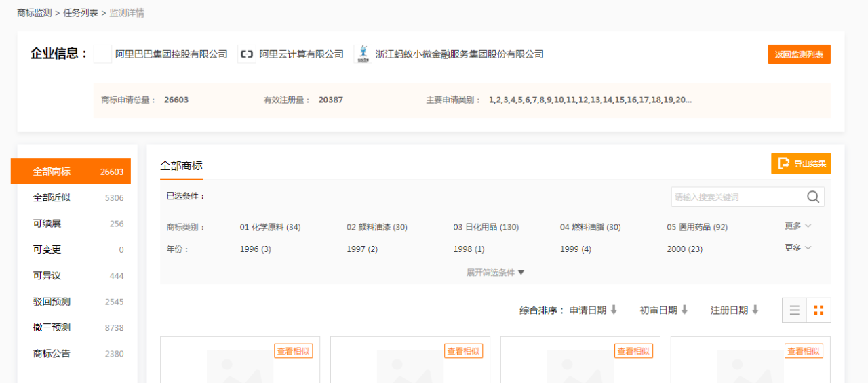
Task: Click 阿里巴巴集团控股有限公司 company name
Action: (x=172, y=54)
